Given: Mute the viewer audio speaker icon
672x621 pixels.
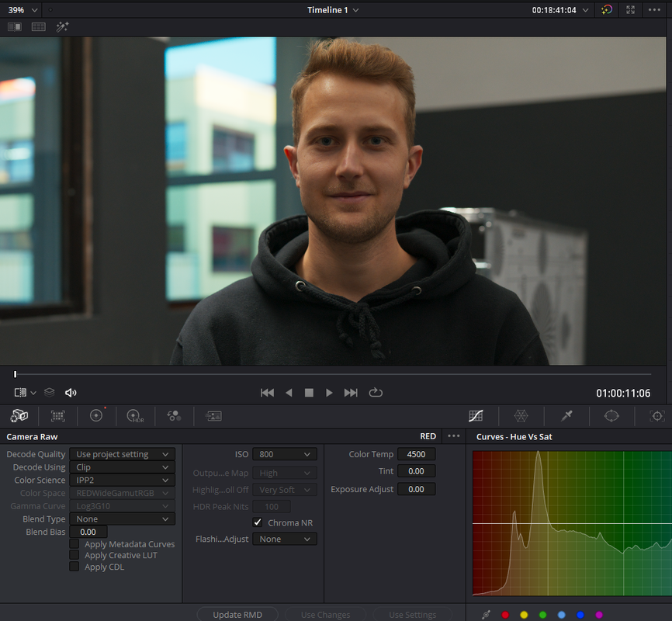Looking at the screenshot, I should (71, 393).
